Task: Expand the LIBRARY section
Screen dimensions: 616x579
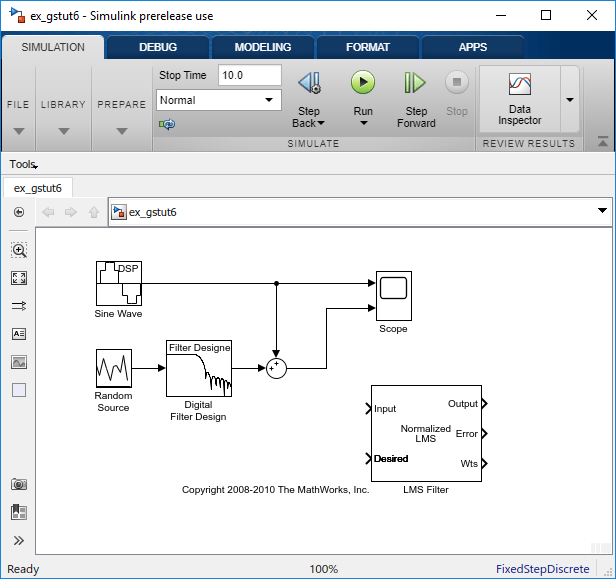Action: pos(64,131)
